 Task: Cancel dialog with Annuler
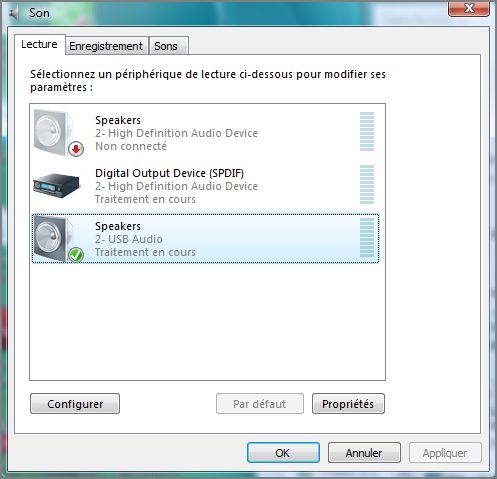click(364, 453)
